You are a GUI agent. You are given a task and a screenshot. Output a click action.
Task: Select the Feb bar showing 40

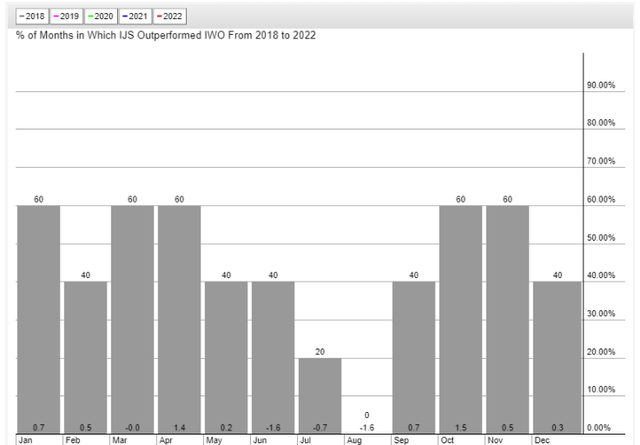coord(85,357)
